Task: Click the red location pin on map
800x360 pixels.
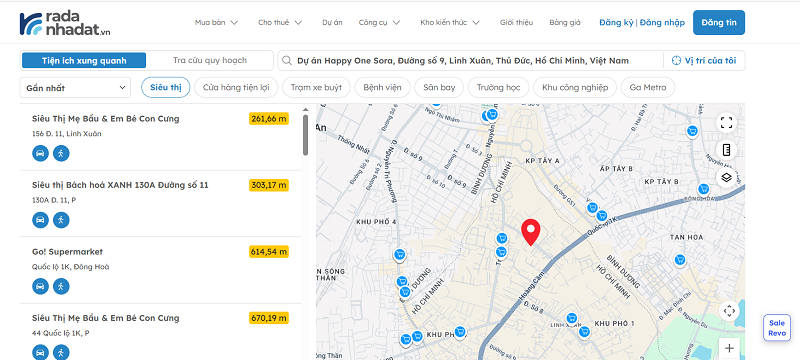Action: click(x=531, y=232)
